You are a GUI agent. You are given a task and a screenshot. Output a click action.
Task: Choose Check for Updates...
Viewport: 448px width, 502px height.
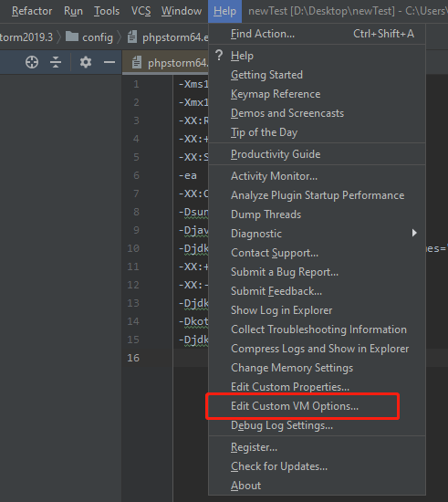pyautogui.click(x=317, y=466)
